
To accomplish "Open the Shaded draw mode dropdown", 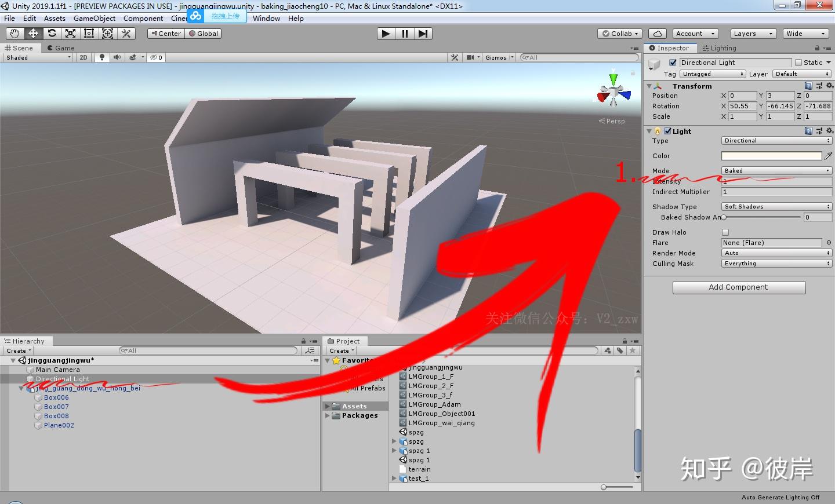I will (38, 57).
